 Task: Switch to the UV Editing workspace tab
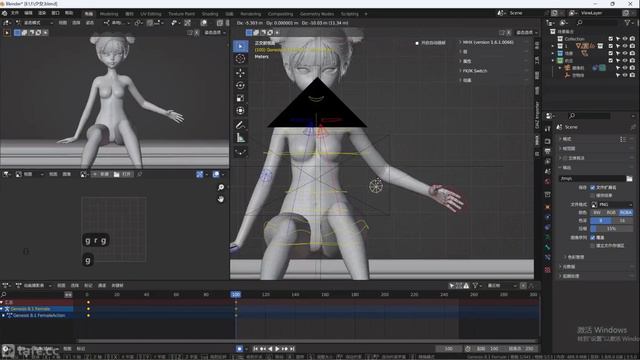151,14
